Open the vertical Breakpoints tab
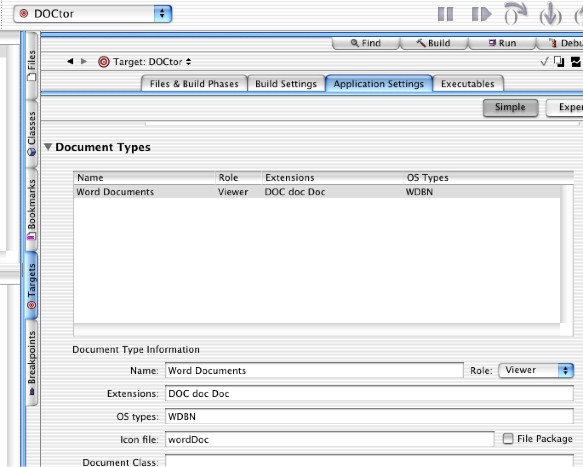This screenshot has width=583, height=467. pos(32,363)
